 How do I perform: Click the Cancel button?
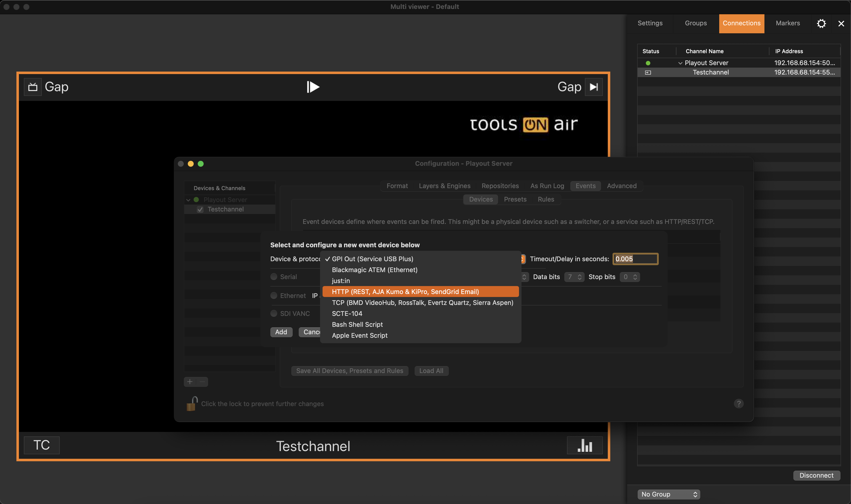click(x=310, y=332)
